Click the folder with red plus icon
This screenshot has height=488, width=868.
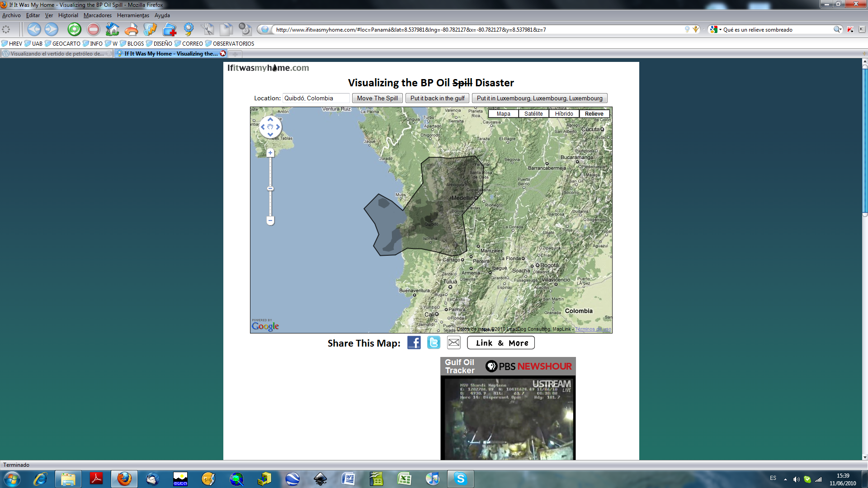coord(170,29)
